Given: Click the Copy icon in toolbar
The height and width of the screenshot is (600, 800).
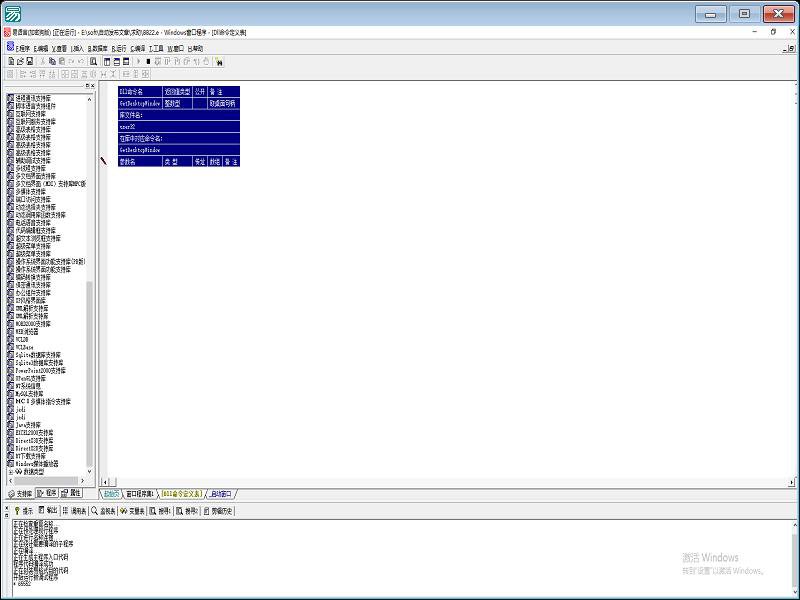Looking at the screenshot, I should tap(52, 61).
